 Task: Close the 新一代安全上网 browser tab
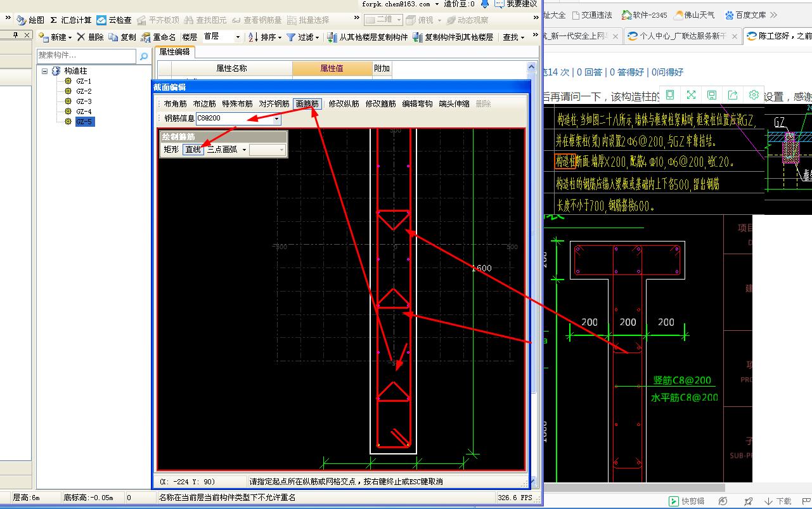click(615, 37)
